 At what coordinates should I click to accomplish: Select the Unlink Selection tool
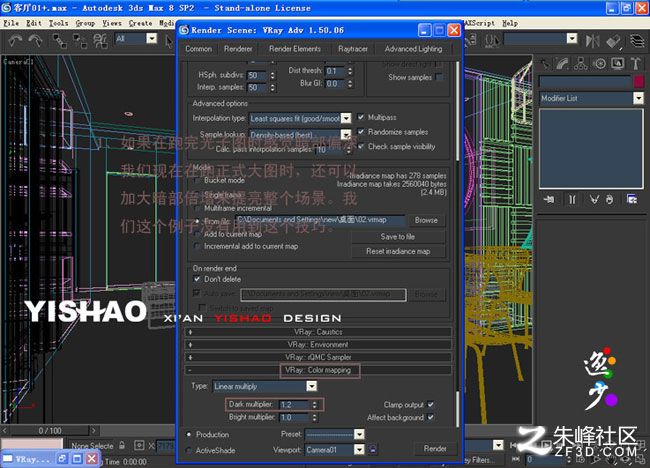(79, 41)
